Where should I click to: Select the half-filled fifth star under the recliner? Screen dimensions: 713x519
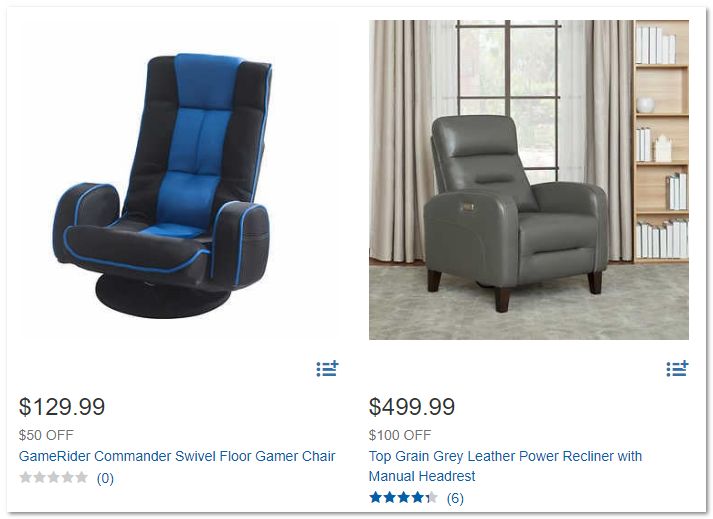click(432, 497)
